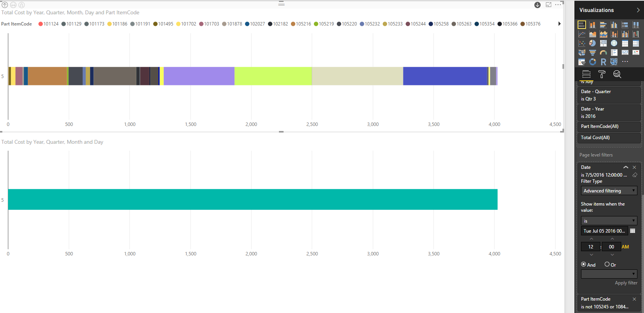Select the Stacked column chart visualization

(592, 25)
